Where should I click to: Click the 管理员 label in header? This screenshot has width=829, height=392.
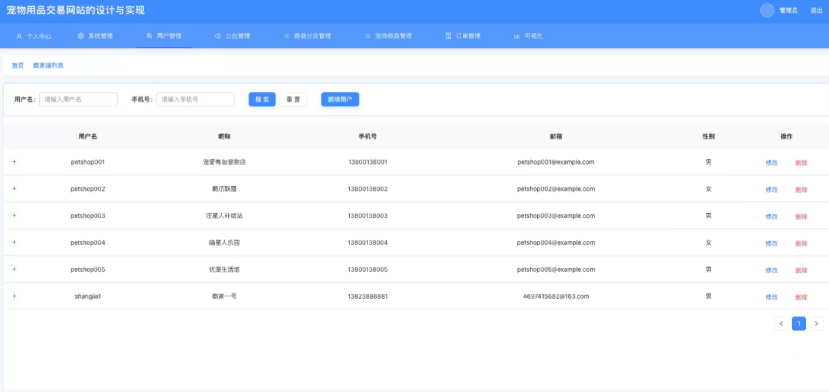tap(788, 11)
